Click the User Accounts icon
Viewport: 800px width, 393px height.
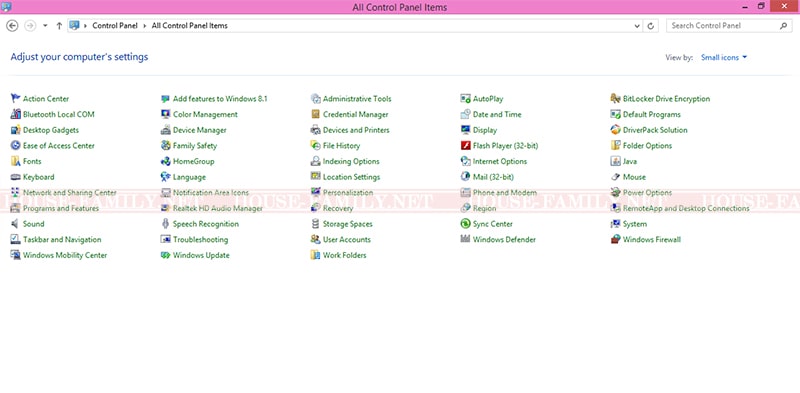315,239
